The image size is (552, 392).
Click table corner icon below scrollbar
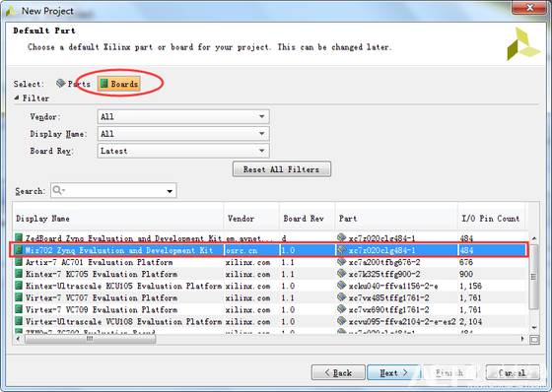click(534, 340)
